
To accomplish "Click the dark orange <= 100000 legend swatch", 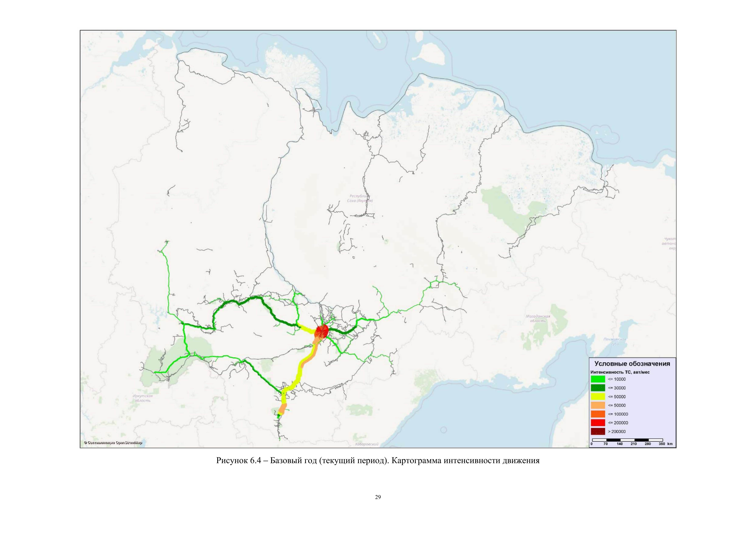I will tap(598, 414).
